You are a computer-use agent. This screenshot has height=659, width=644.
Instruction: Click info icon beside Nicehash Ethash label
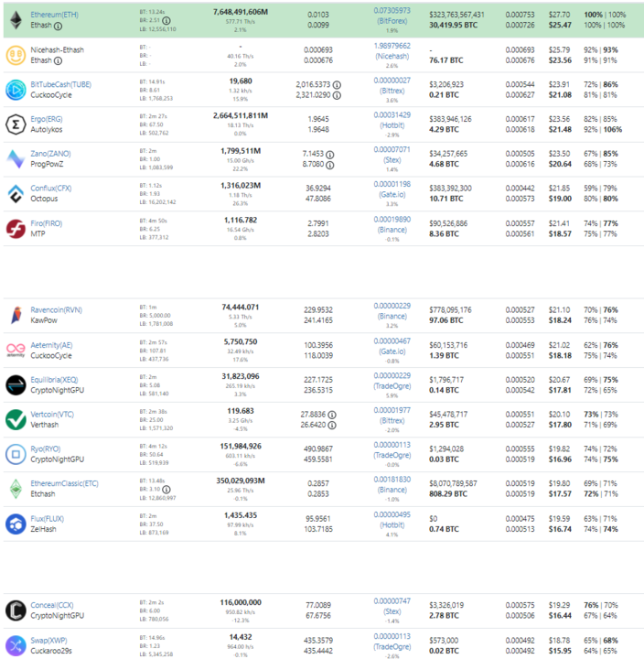click(x=59, y=61)
